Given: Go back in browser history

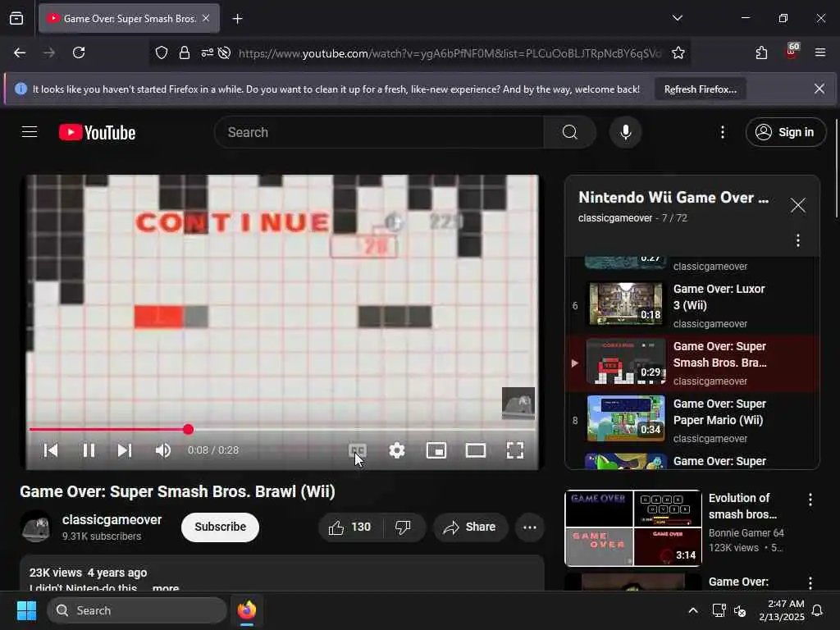Looking at the screenshot, I should point(20,52).
